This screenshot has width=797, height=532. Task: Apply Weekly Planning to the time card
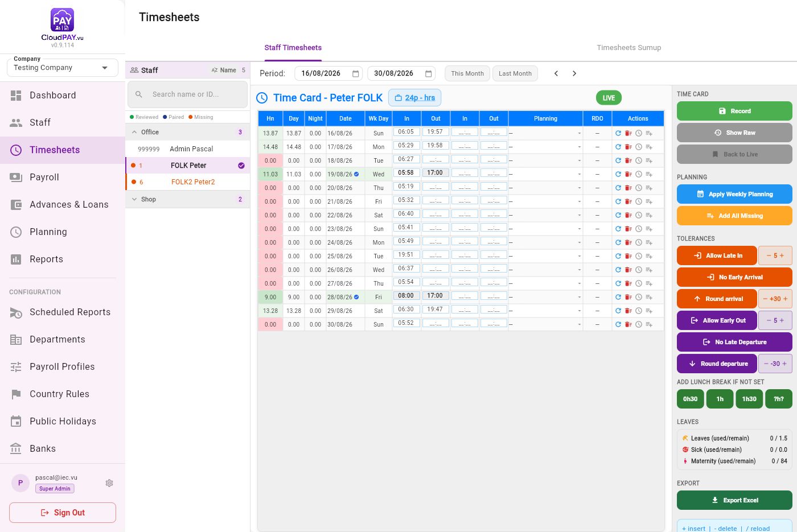734,194
